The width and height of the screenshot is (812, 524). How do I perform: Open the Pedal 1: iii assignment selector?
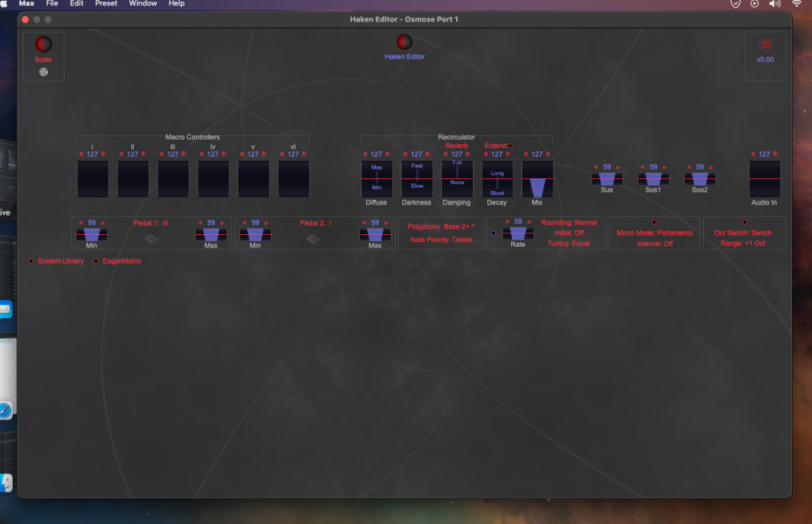point(150,223)
